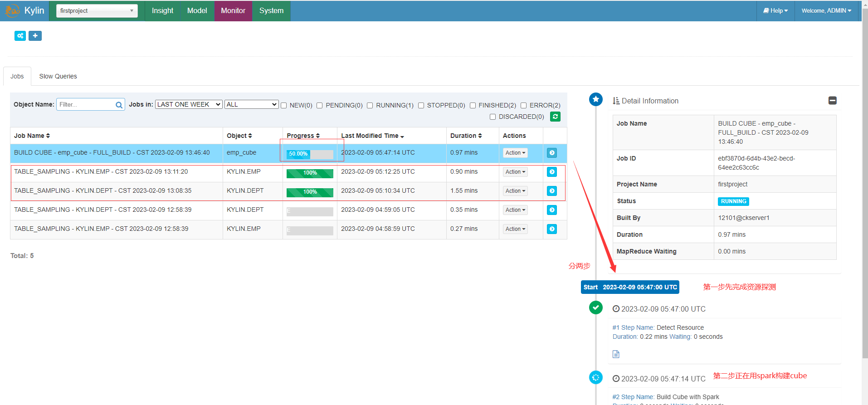868x405 pixels.
Task: Click the RUNNING status badge
Action: [x=733, y=201]
